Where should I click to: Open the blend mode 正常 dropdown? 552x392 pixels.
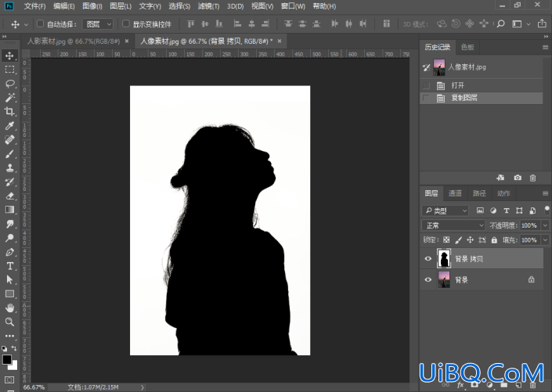(453, 225)
